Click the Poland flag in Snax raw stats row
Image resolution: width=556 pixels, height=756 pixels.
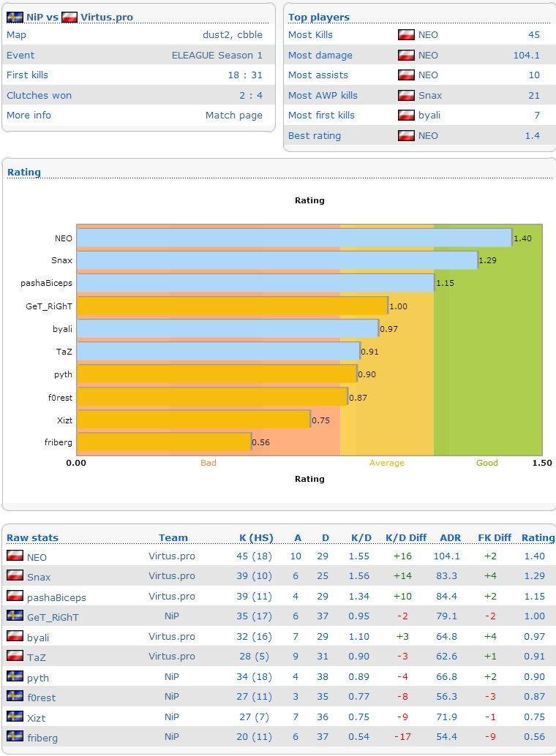click(x=15, y=575)
